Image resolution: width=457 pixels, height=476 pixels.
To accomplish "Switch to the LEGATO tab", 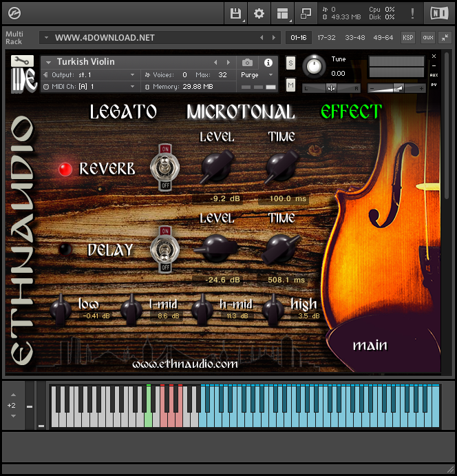I will (x=123, y=112).
